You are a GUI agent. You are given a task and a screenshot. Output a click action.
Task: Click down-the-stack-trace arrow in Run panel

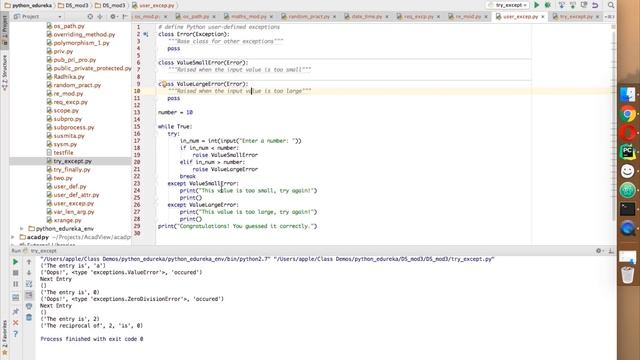29,273
